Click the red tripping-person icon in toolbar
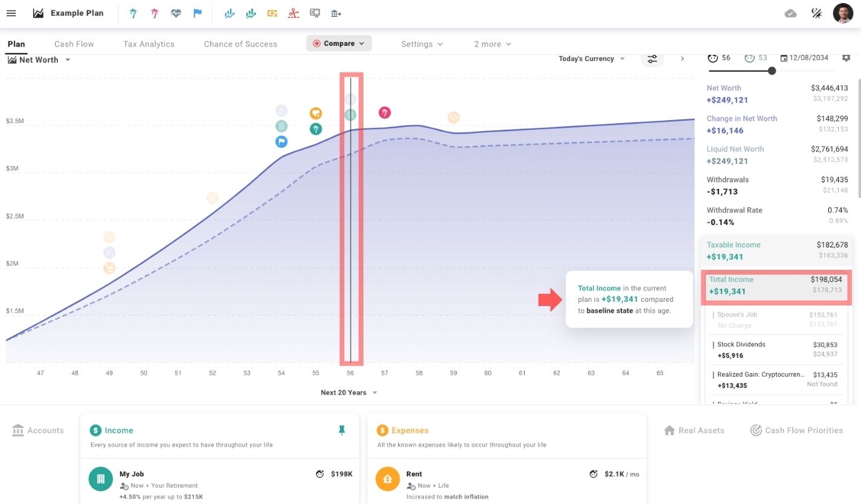 point(293,13)
